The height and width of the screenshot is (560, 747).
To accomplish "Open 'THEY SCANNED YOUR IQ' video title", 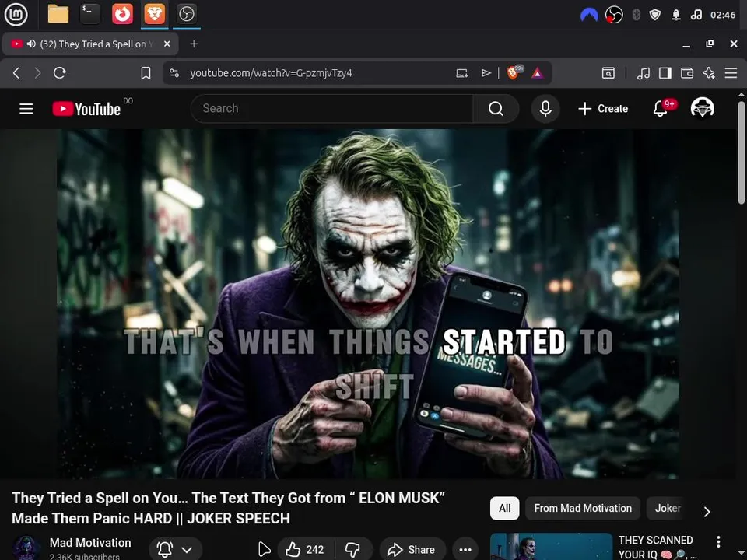I will click(x=658, y=548).
